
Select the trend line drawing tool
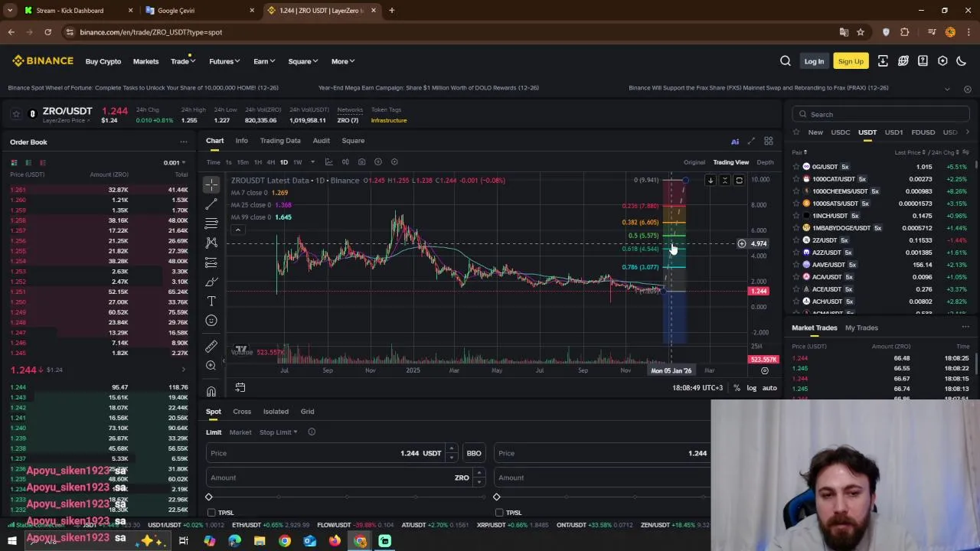click(211, 204)
